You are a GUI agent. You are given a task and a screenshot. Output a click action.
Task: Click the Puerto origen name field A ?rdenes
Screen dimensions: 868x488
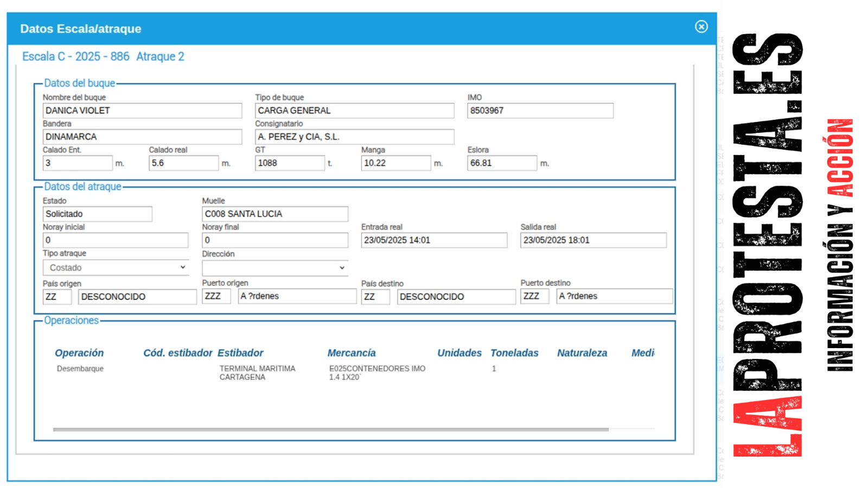pos(297,296)
